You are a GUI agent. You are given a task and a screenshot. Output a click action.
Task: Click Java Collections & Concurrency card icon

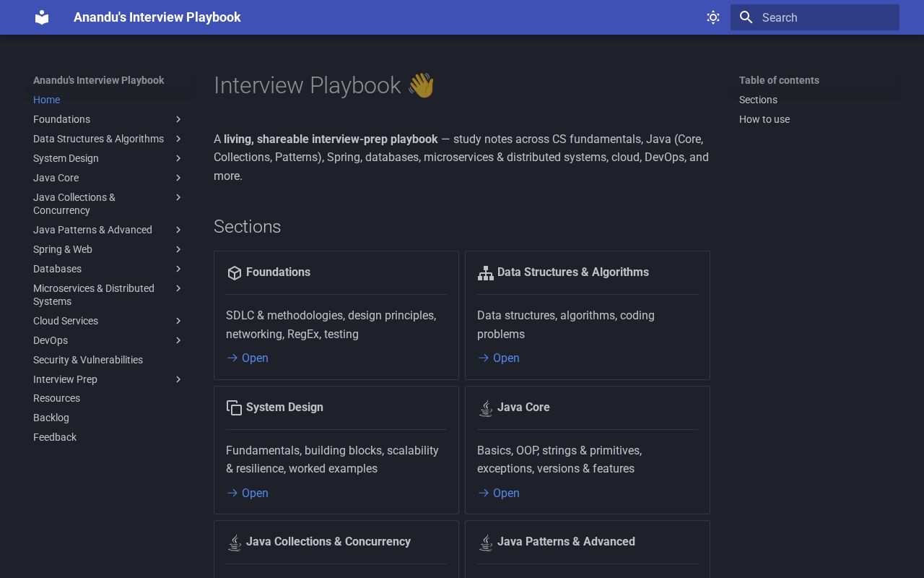[x=234, y=542]
